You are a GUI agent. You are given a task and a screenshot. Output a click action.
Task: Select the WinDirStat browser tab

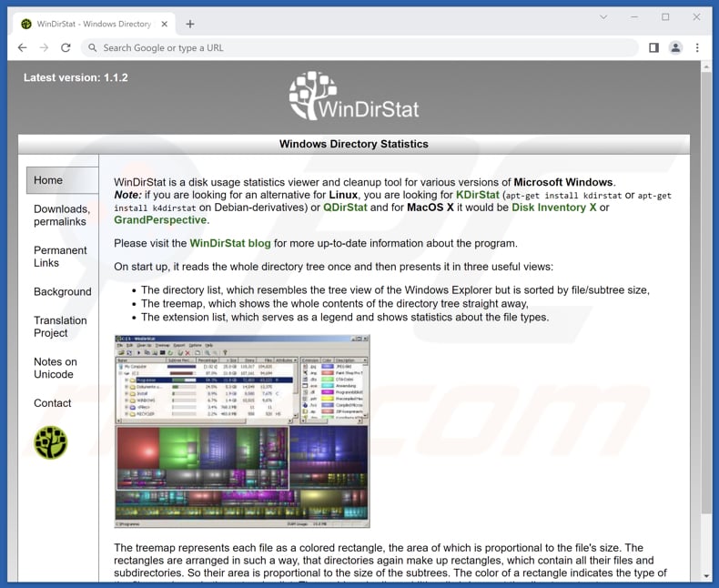(94, 24)
